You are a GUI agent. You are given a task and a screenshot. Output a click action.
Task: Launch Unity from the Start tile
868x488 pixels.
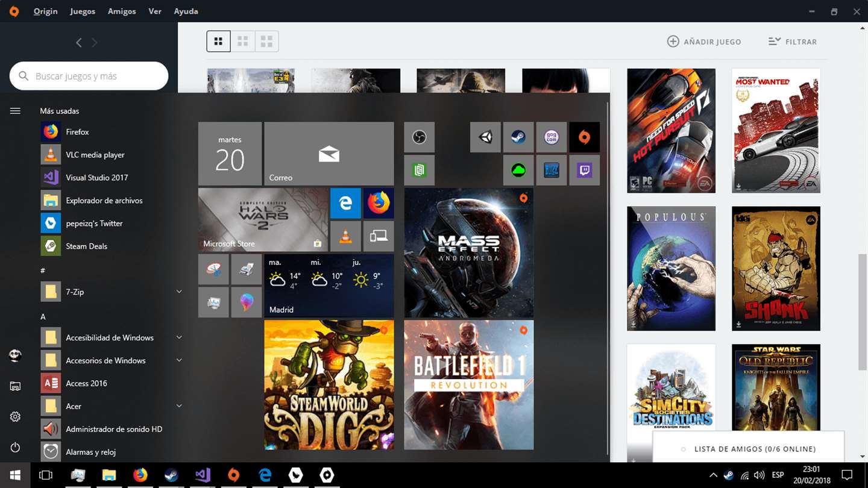(x=485, y=137)
